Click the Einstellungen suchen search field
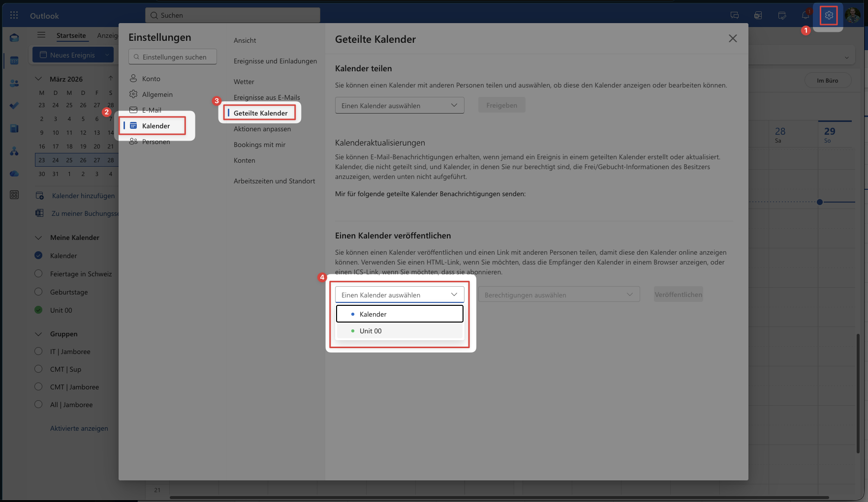The image size is (868, 502). (x=172, y=57)
